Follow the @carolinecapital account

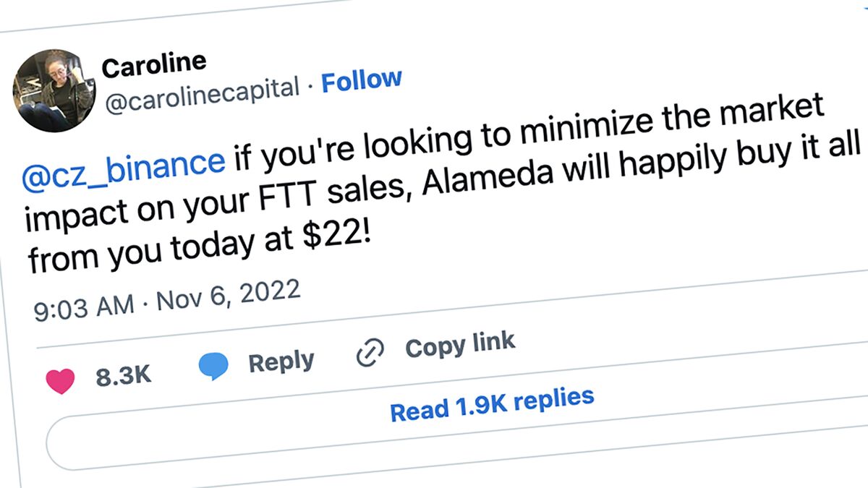361,80
